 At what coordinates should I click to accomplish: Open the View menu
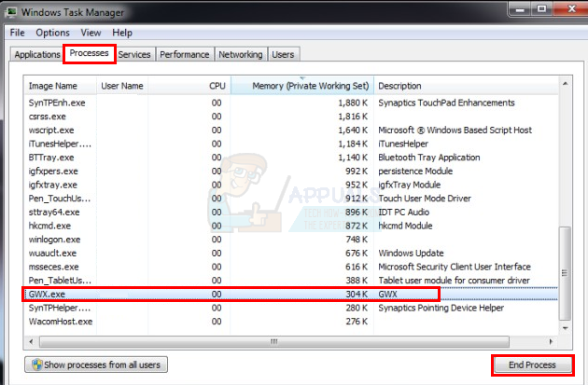coord(91,33)
